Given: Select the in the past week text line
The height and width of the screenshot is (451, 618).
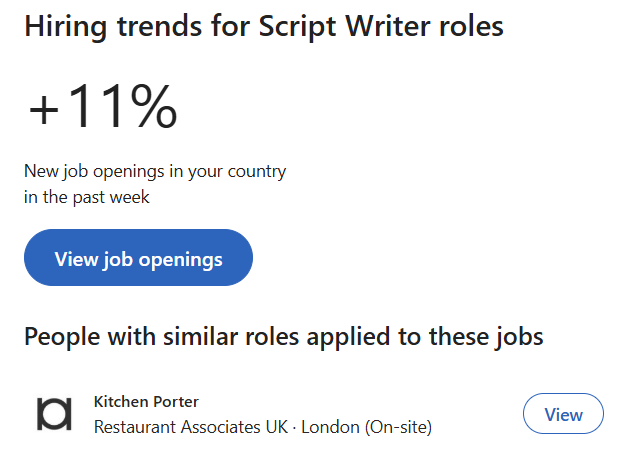Looking at the screenshot, I should click(87, 197).
